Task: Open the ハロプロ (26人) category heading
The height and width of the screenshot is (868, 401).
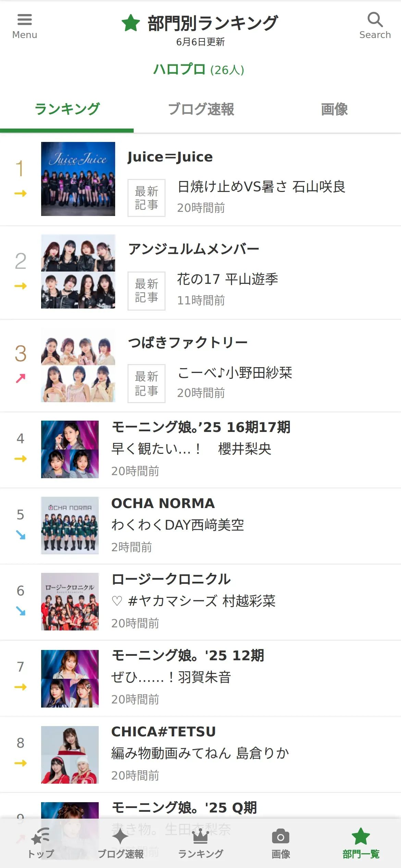Action: tap(198, 70)
